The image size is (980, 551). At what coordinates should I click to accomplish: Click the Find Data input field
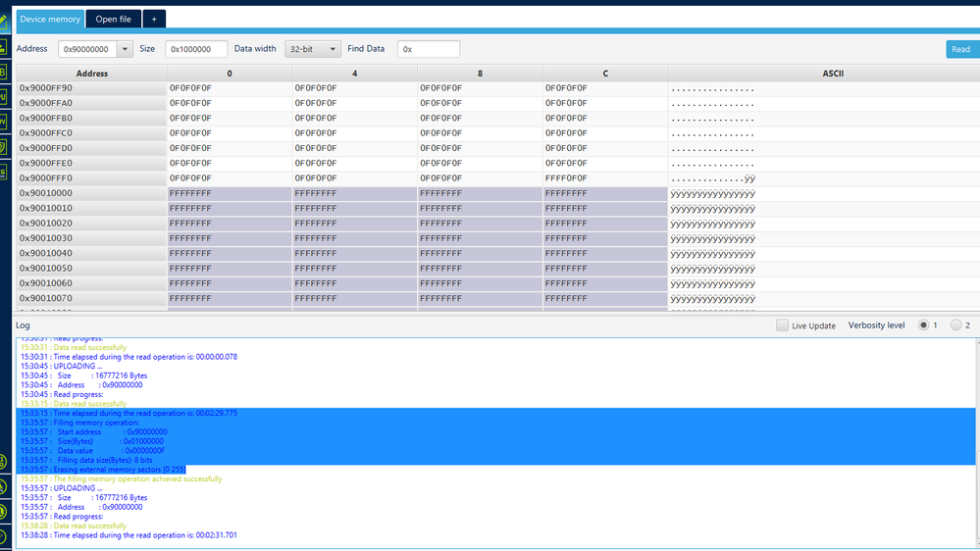(x=429, y=49)
